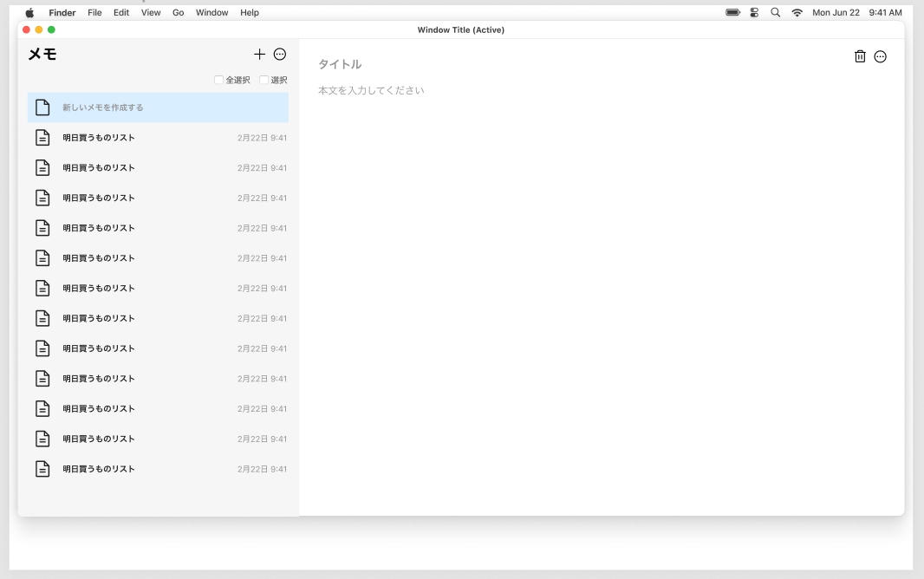
Task: Click the trash icon to delete the memo
Action: point(860,56)
